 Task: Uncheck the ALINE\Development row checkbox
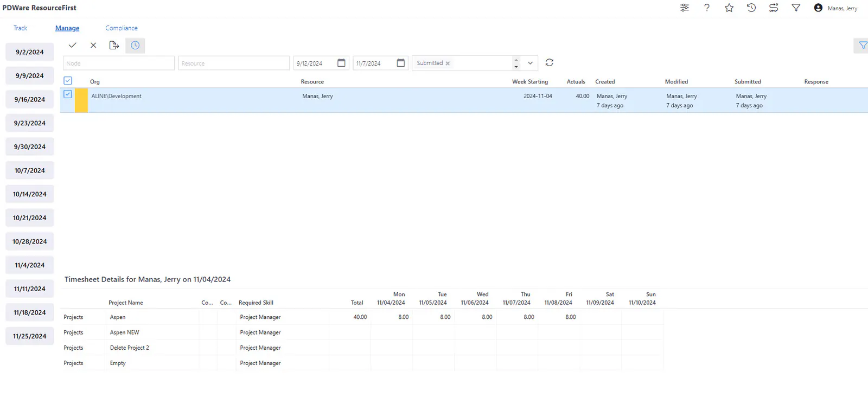click(68, 94)
